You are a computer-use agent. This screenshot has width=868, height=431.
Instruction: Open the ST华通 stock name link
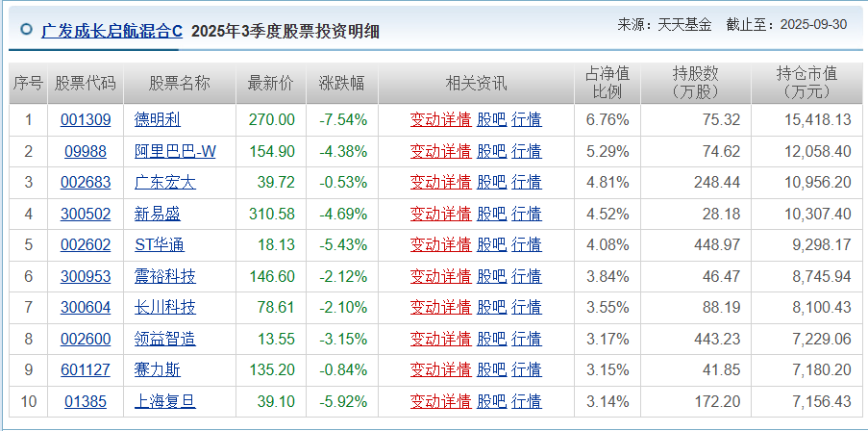coord(160,245)
